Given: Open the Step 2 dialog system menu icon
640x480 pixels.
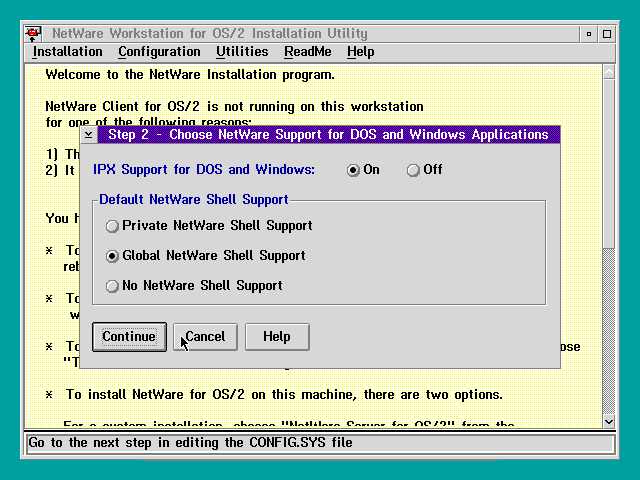Looking at the screenshot, I should 89,135.
